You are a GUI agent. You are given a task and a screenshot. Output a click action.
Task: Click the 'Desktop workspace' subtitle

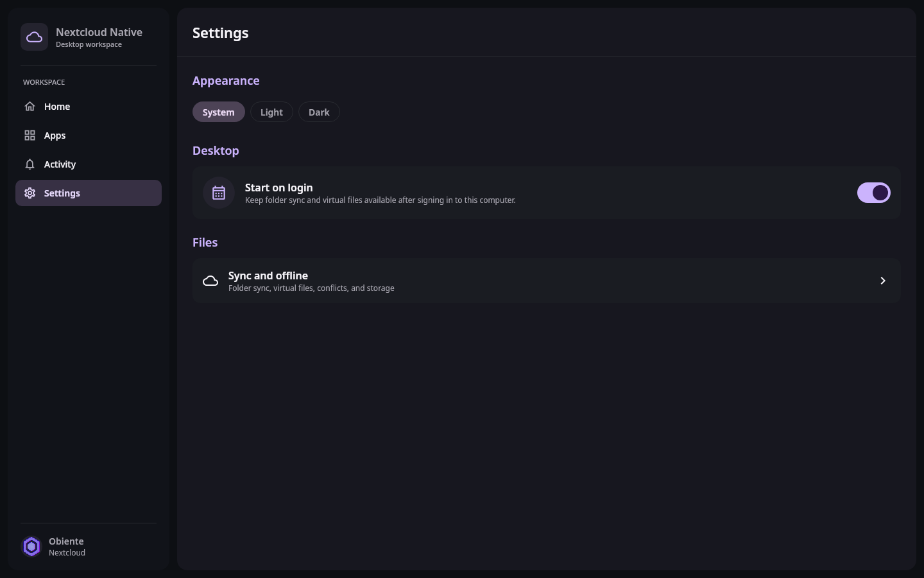coord(89,44)
